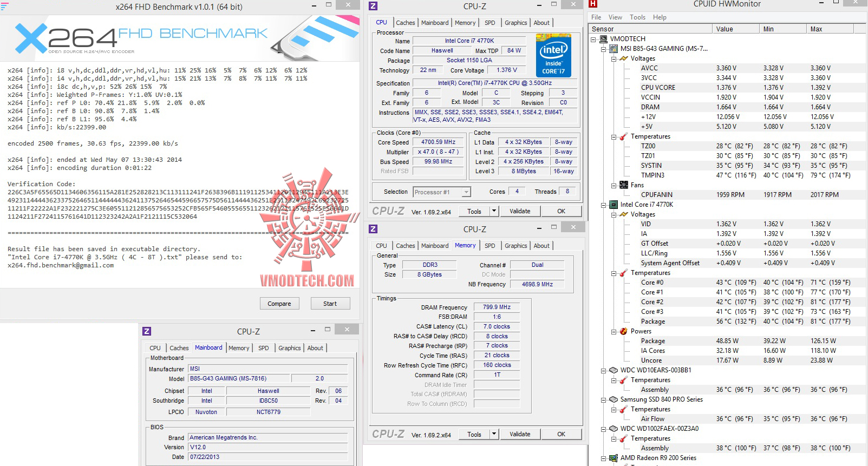Collapse the Intel Core i7 4770K node
The height and width of the screenshot is (466, 868).
pos(604,205)
